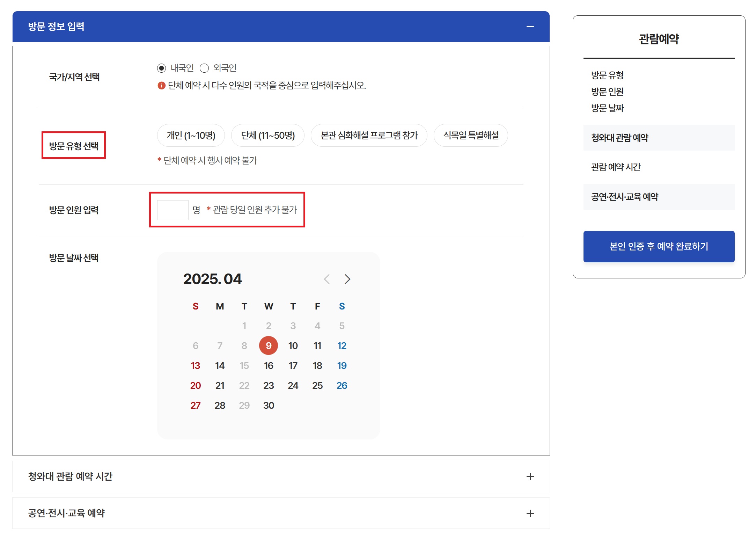The image size is (756, 539).
Task: Collapse the 방문 정보 입력 section
Action: (x=531, y=26)
